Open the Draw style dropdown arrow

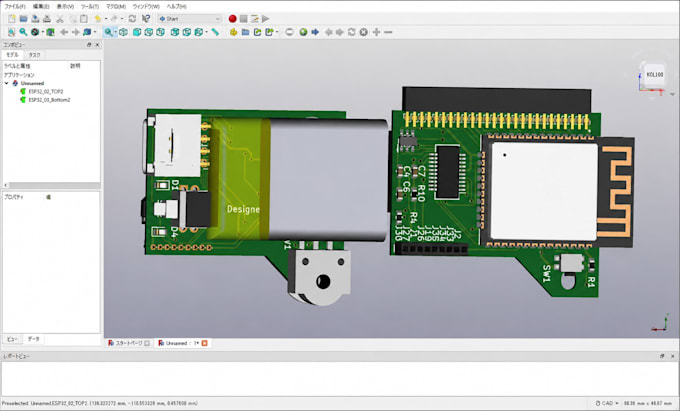pos(42,32)
